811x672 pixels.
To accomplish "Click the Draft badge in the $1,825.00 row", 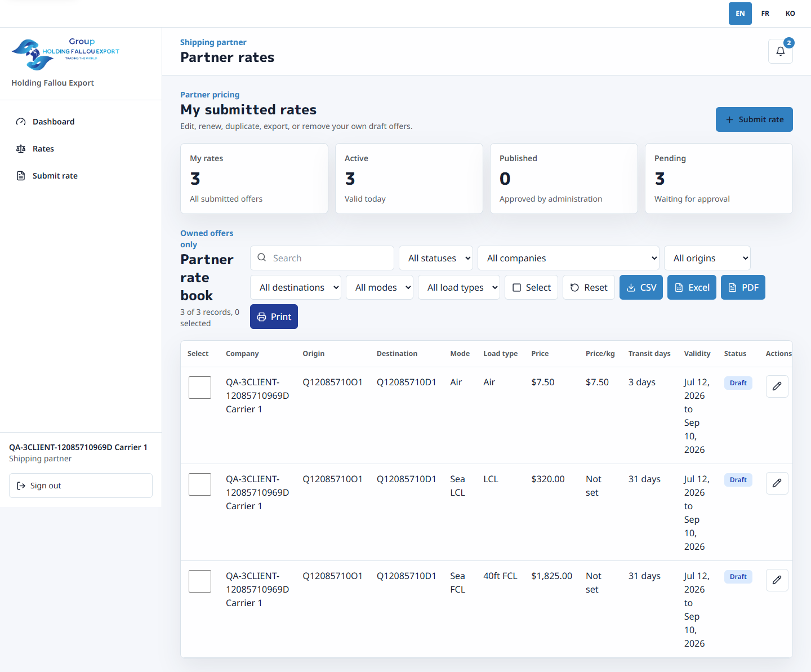I will pos(738,577).
